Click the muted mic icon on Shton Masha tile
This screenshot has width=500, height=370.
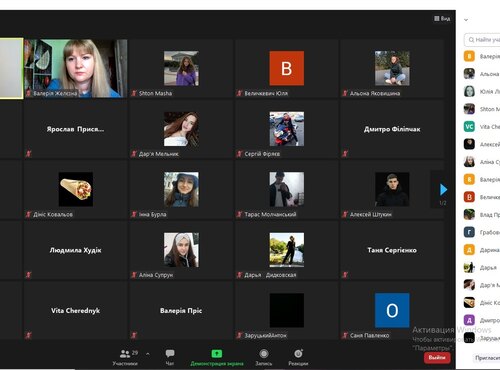(134, 93)
